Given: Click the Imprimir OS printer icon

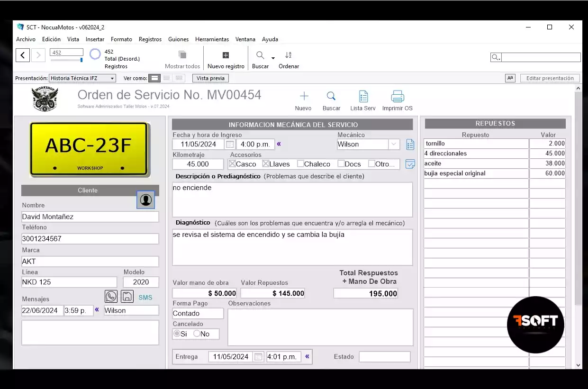Looking at the screenshot, I should click(397, 97).
